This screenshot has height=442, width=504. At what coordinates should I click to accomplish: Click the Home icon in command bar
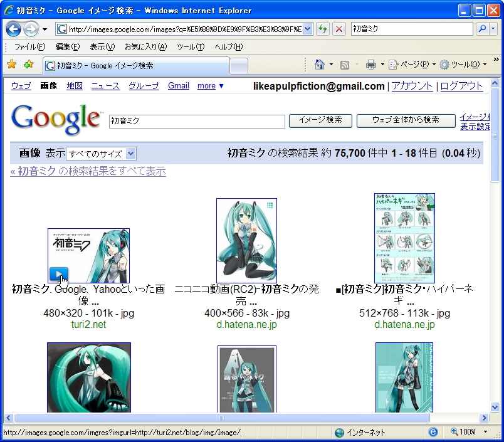click(x=320, y=65)
